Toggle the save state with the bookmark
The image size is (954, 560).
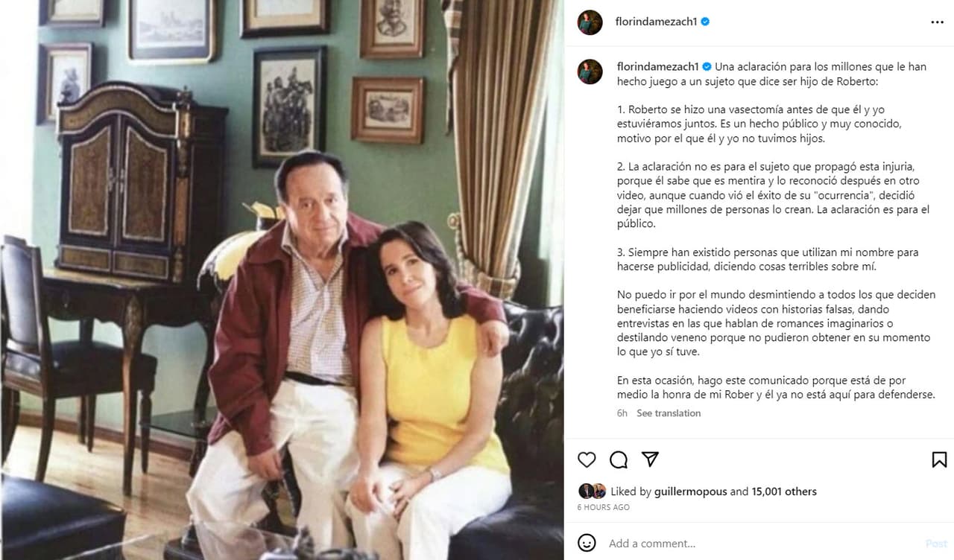point(941,460)
